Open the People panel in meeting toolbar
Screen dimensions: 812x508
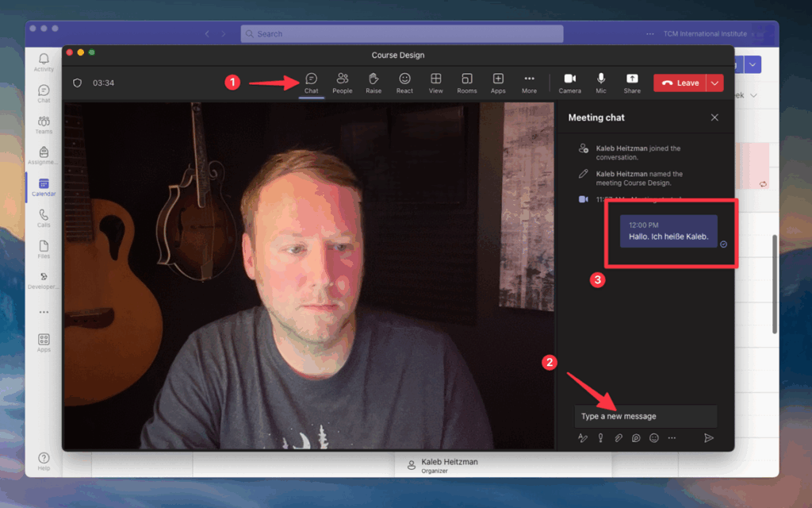point(343,83)
